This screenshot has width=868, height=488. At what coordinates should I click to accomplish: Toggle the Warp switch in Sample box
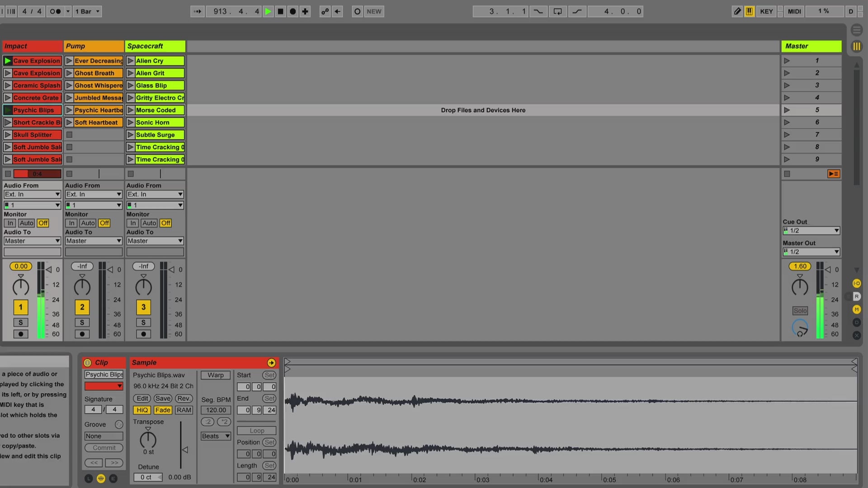(x=216, y=375)
